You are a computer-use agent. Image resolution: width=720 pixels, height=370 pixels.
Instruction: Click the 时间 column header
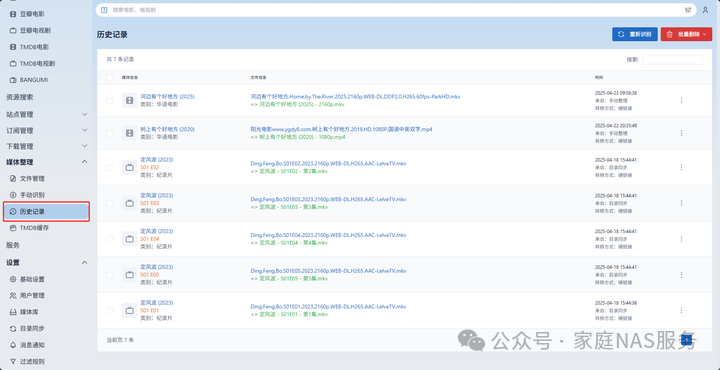[x=599, y=78]
